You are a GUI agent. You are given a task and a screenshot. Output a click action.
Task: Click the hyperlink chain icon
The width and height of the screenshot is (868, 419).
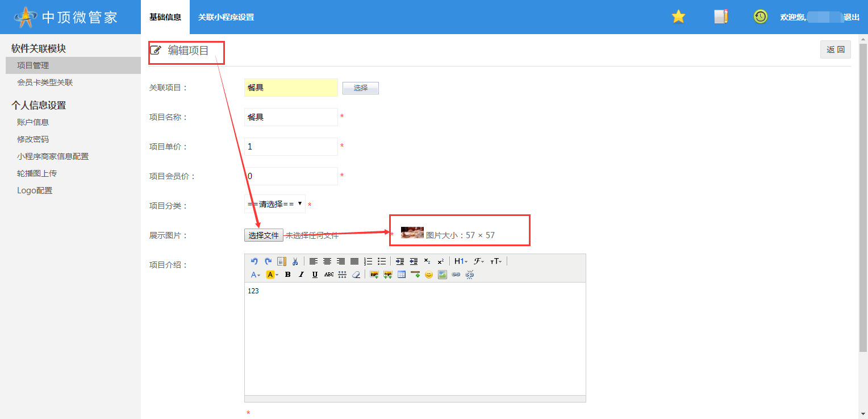456,275
